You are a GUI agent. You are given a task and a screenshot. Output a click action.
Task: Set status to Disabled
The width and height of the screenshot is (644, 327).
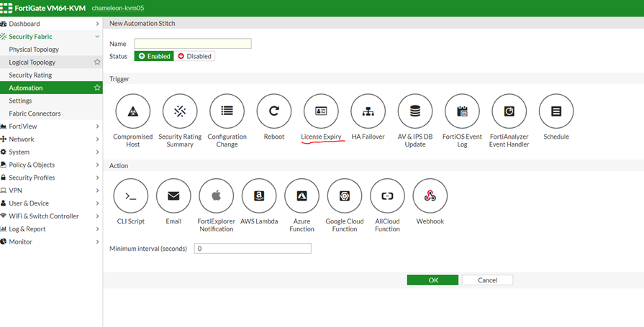tap(194, 56)
